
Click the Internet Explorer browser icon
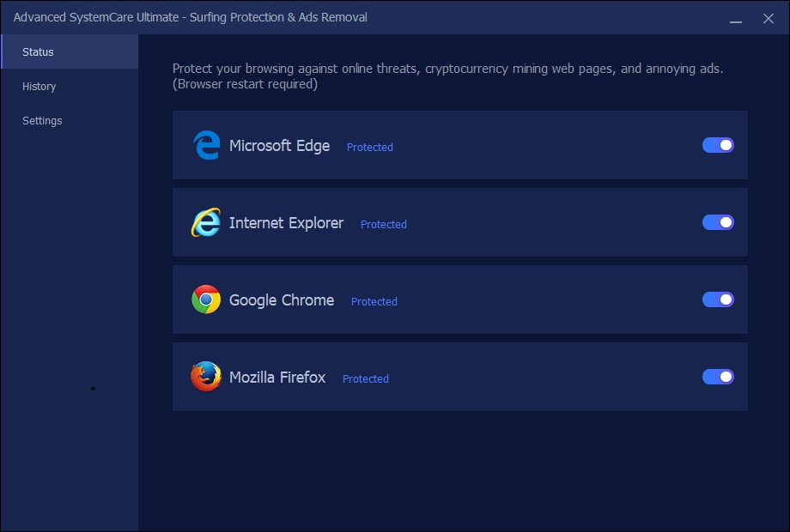click(205, 222)
